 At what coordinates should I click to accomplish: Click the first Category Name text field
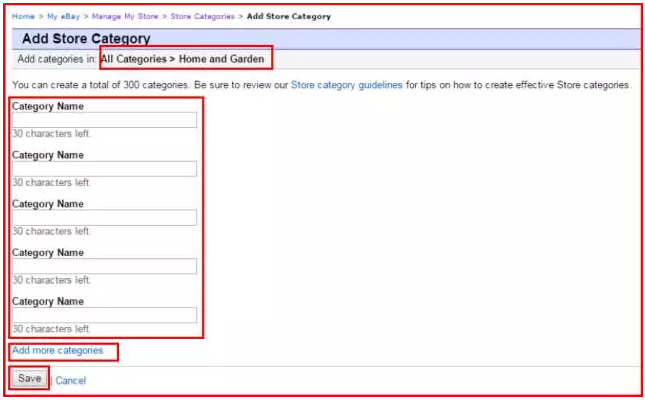point(104,121)
